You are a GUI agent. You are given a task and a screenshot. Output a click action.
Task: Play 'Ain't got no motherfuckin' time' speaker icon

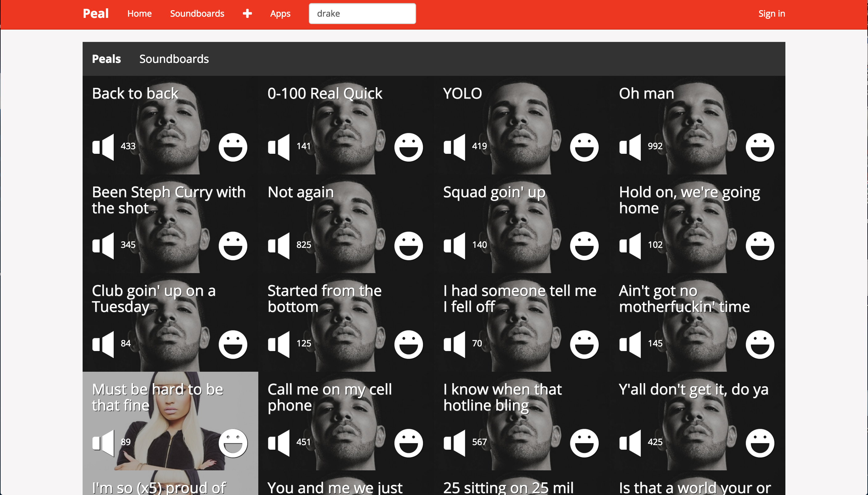point(630,344)
